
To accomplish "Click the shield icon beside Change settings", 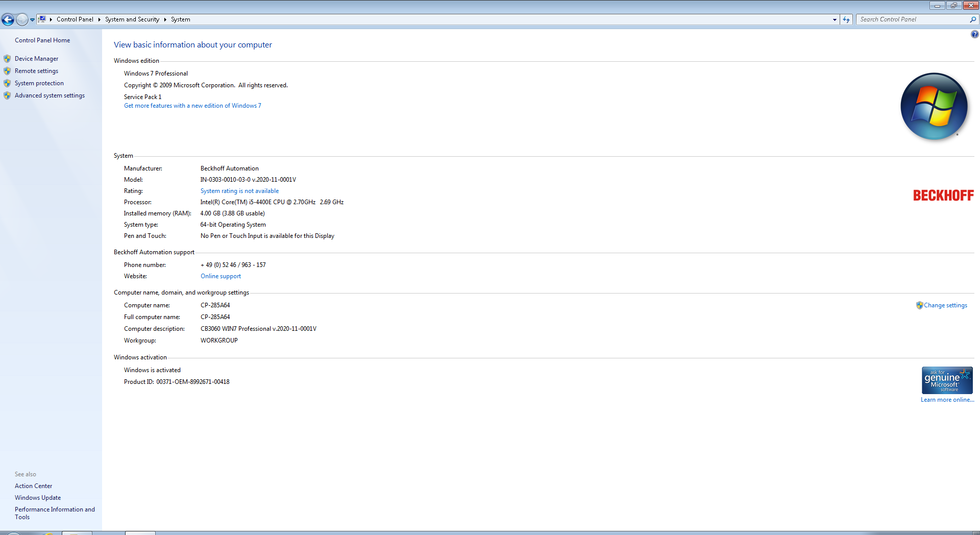I will point(919,305).
